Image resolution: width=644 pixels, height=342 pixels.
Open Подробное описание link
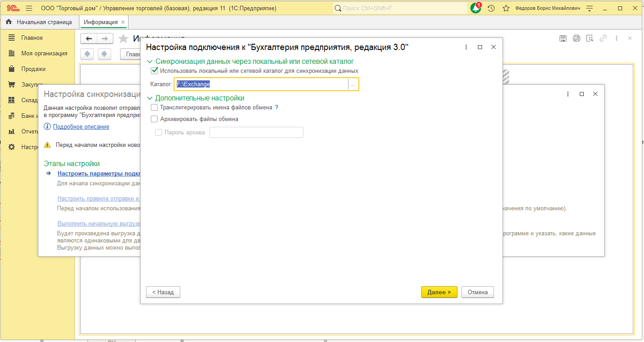81,127
